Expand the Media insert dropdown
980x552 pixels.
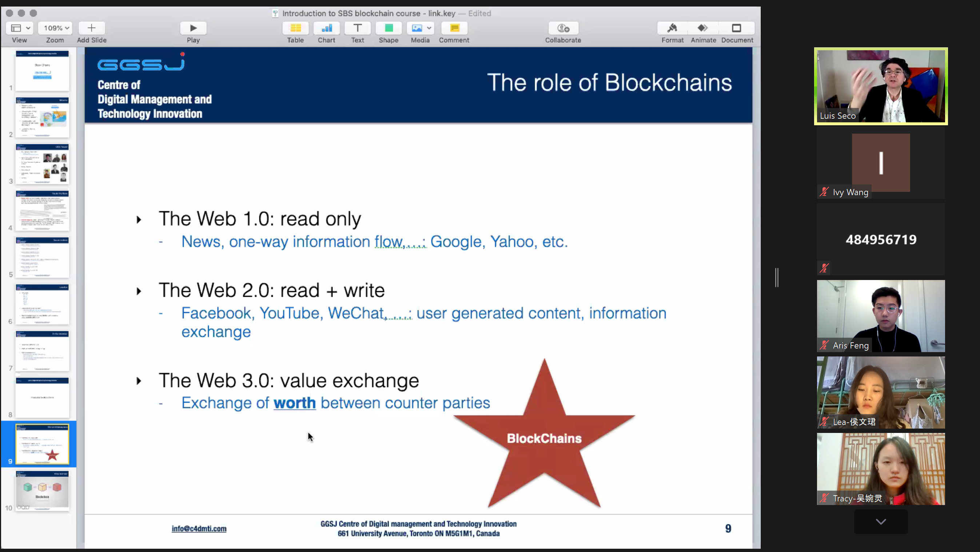click(x=429, y=28)
